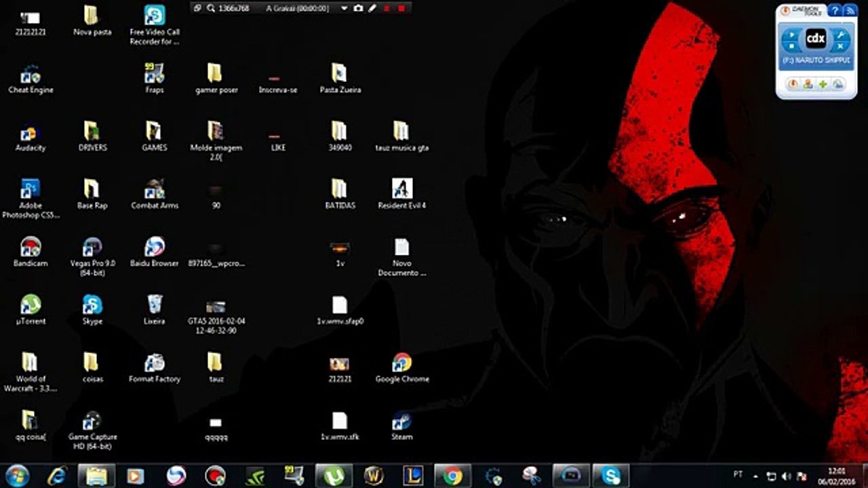The height and width of the screenshot is (488, 868).
Task: Click Daemon Tools gadget green plus button
Action: [823, 84]
